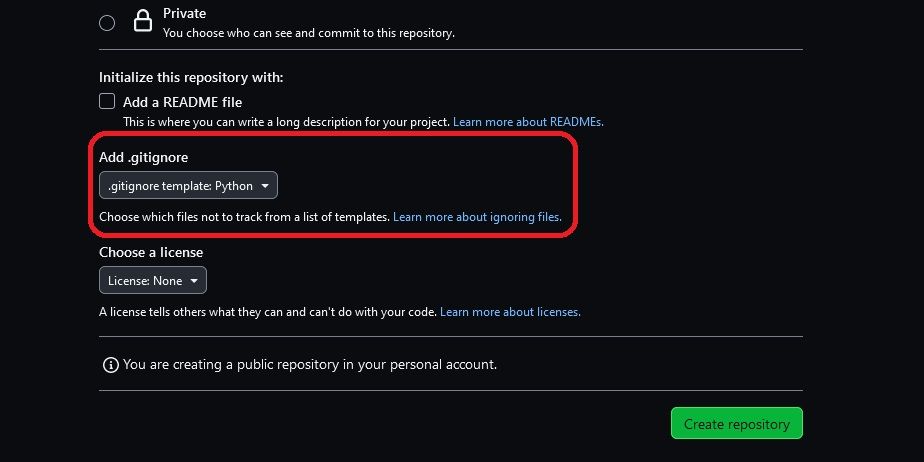
Task: Select the Private radio button
Action: (107, 22)
